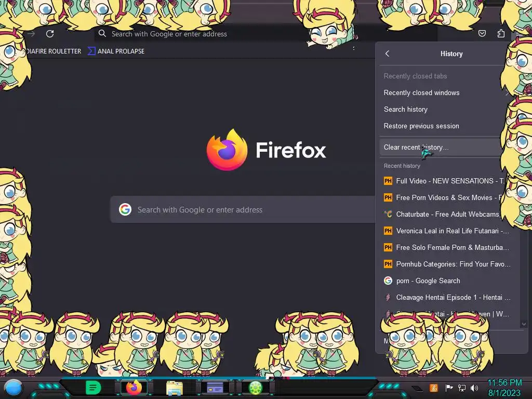This screenshot has width=532, height=399.
Task: Open the volume speaker tray icon
Action: point(474,388)
